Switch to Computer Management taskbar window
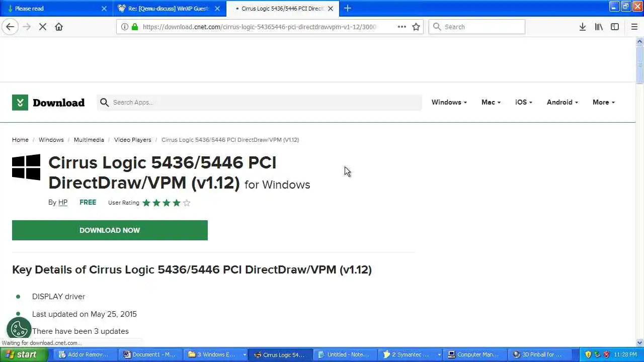 475,354
